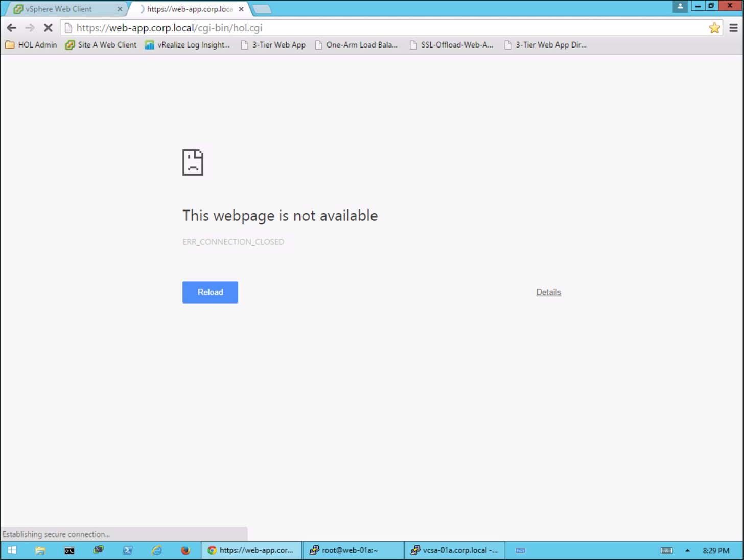Screen dimensions: 744x560
Task: Click the Windows Start button
Action: [x=12, y=550]
